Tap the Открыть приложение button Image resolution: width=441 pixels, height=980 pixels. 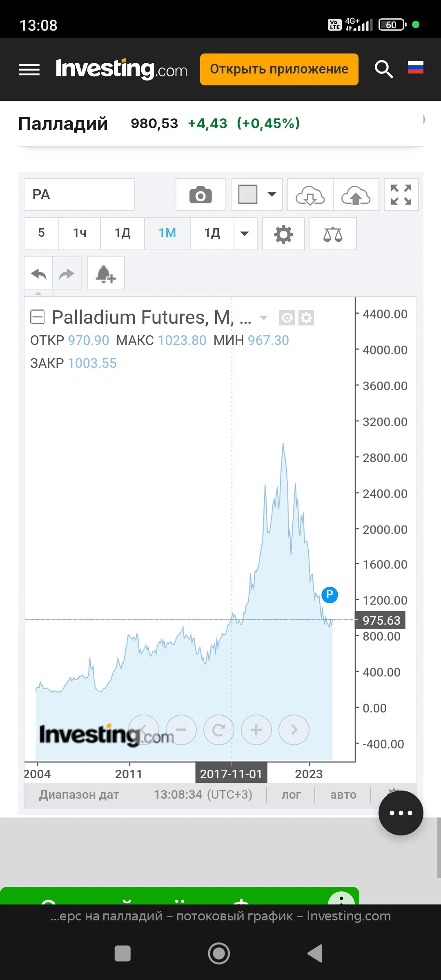pos(279,69)
